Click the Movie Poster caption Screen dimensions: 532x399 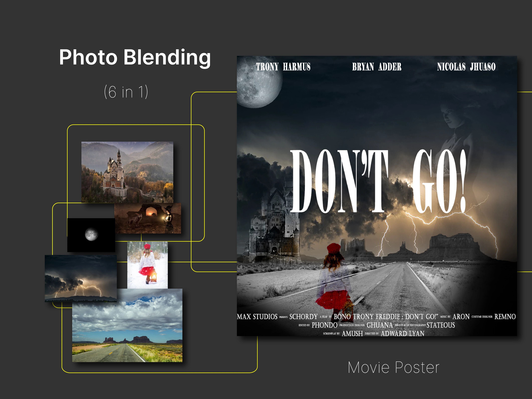point(393,367)
